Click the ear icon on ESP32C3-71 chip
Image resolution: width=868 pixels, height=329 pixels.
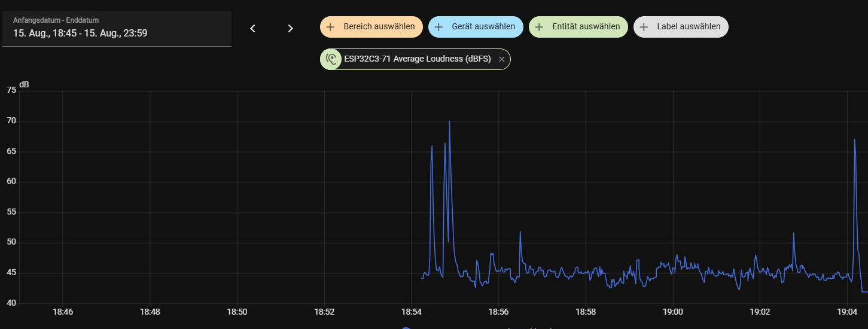click(x=331, y=59)
